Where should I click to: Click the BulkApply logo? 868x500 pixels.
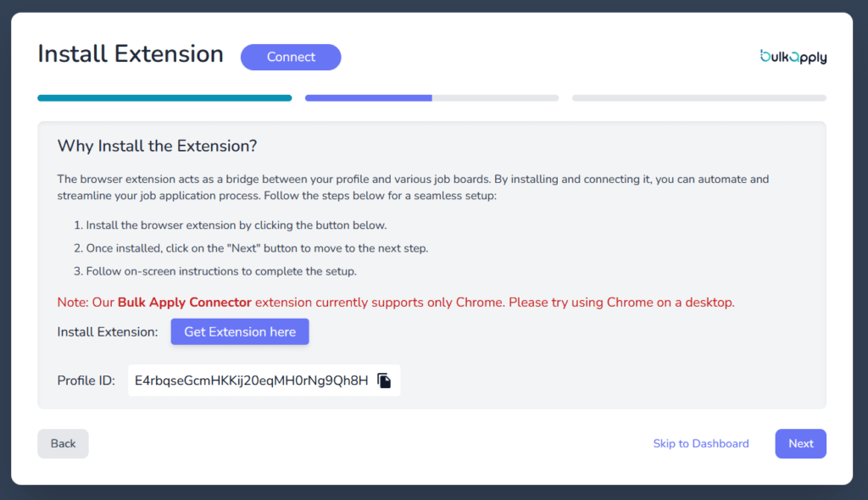pos(793,57)
